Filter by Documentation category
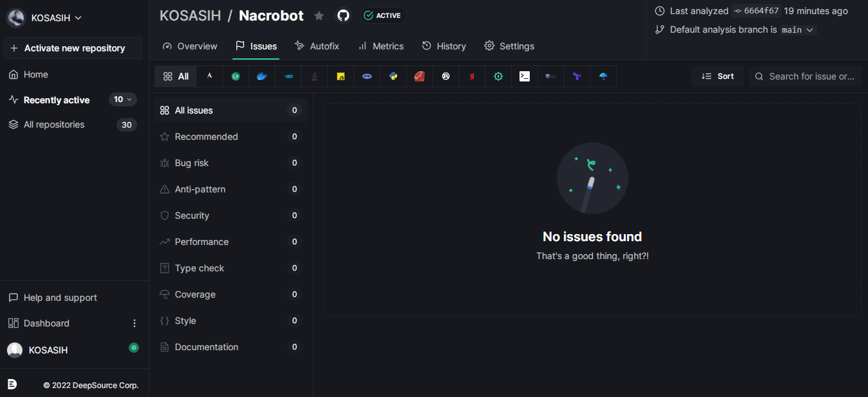 231,347
